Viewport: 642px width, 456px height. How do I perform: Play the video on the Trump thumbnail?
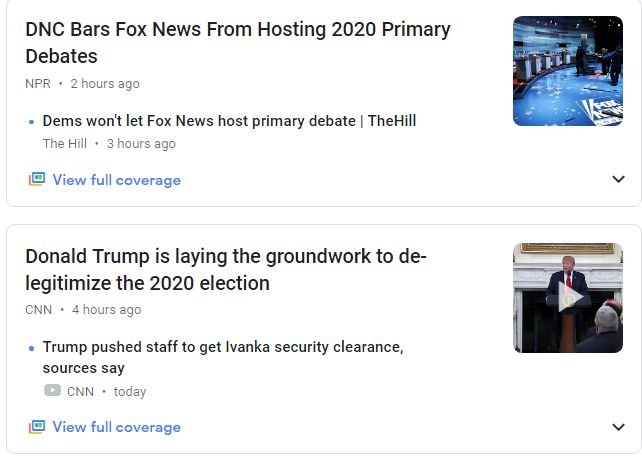point(568,298)
